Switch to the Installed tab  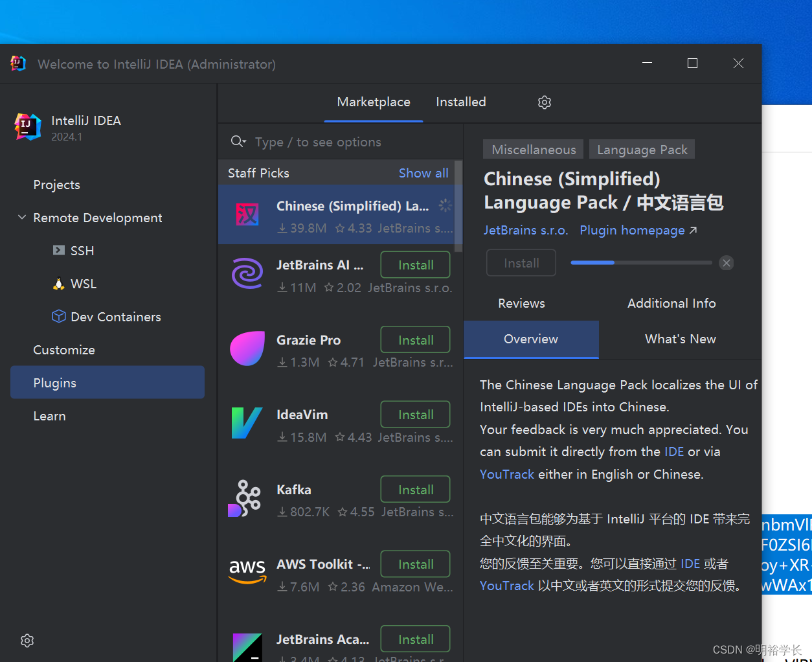(461, 102)
